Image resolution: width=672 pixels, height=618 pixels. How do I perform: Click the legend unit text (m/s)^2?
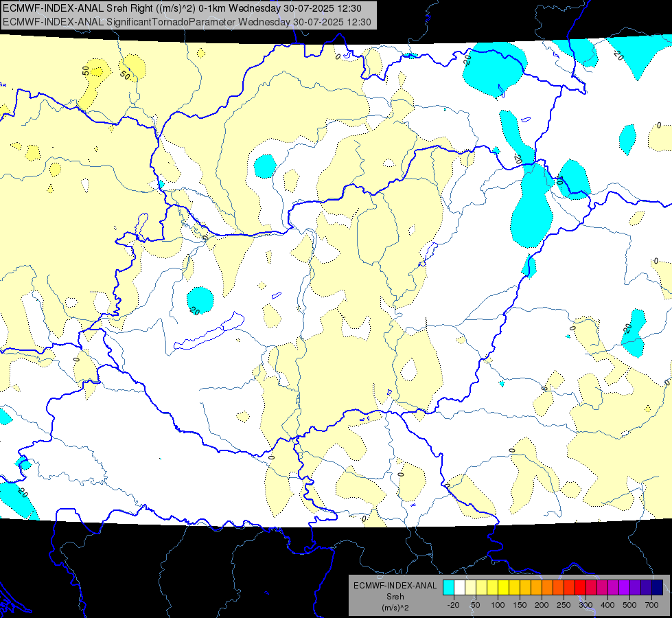coord(395,608)
